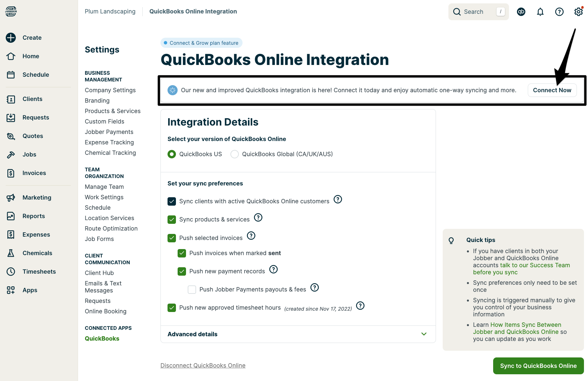Click the Create plus icon
This screenshot has height=381, width=588.
[x=11, y=38]
